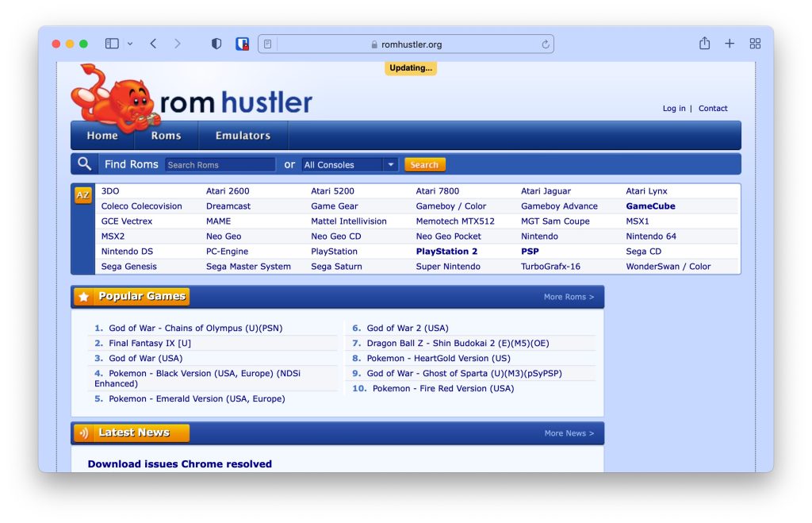Open the Sega Genesis link

pyautogui.click(x=129, y=266)
